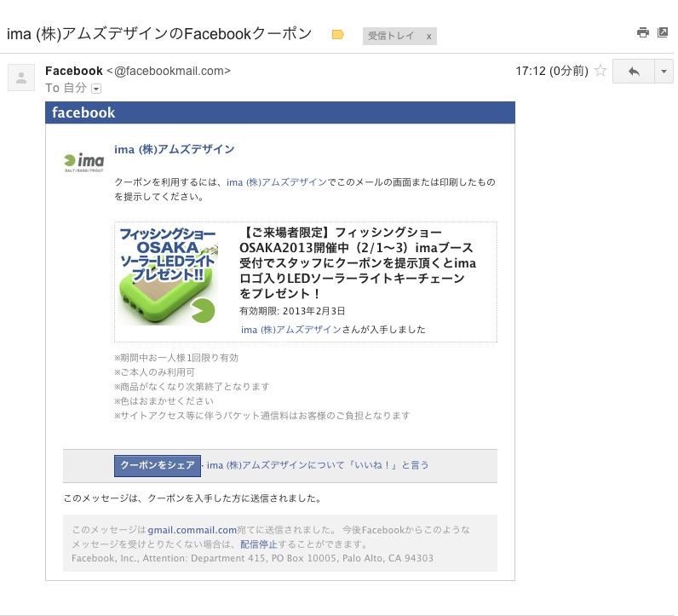The height and width of the screenshot is (616, 678).
Task: Open the フィッシングショー OSAKA2013 coupon title
Action: [358, 262]
